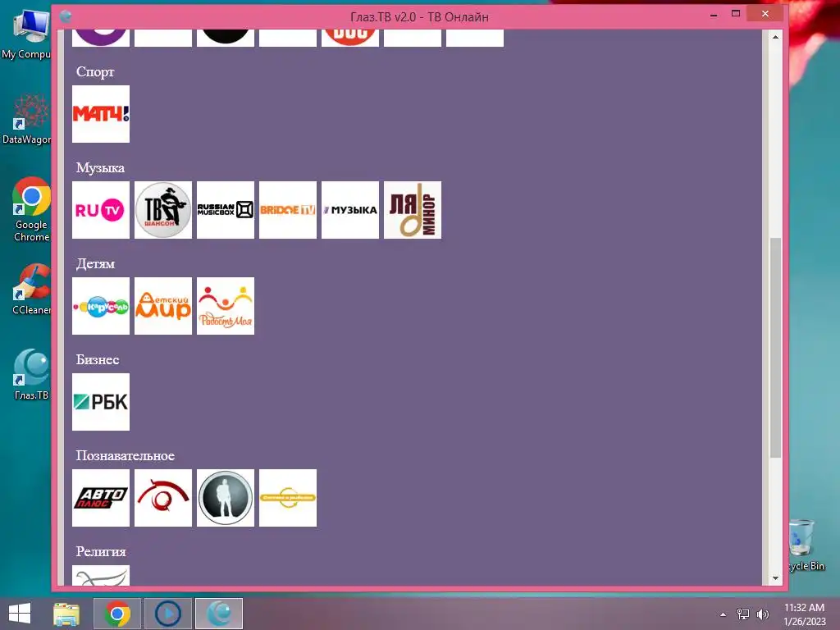Screen dimensions: 840x630
Task: Open File Explorer from the taskbar
Action: point(66,614)
